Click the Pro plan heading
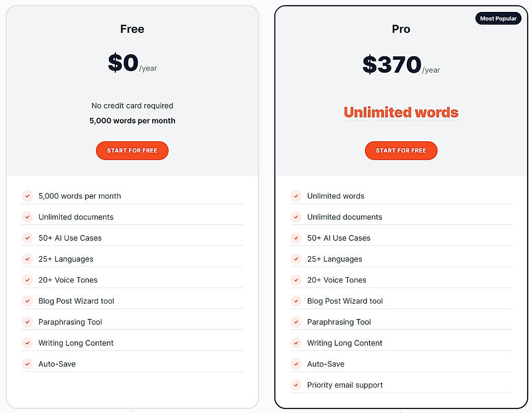Viewport: 532px width, 413px height. point(401,29)
